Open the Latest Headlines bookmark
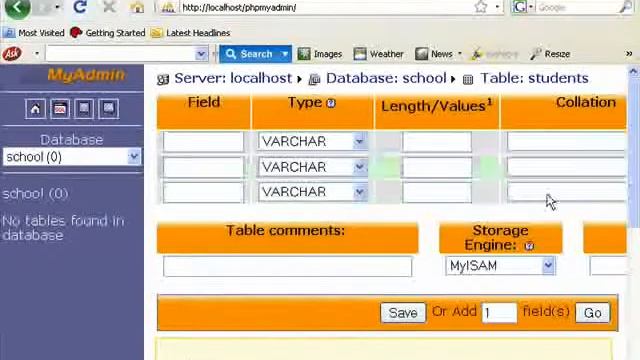 (191, 33)
